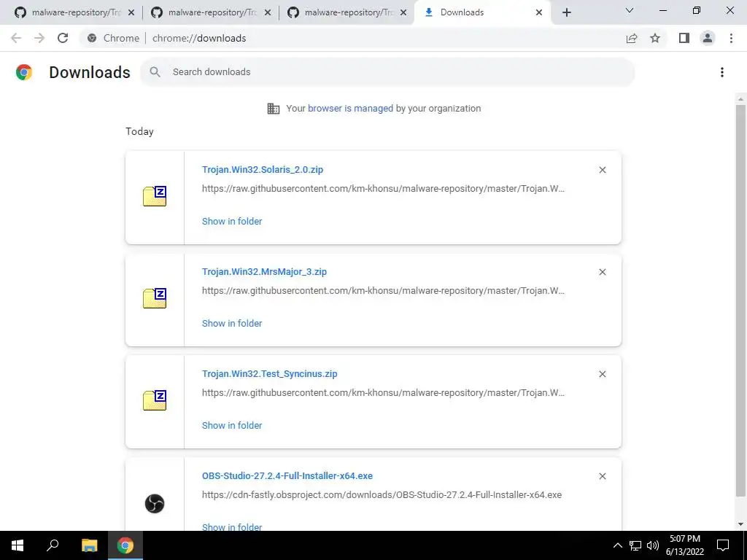The width and height of the screenshot is (747, 560).
Task: Reload the downloads page
Action: [x=63, y=38]
